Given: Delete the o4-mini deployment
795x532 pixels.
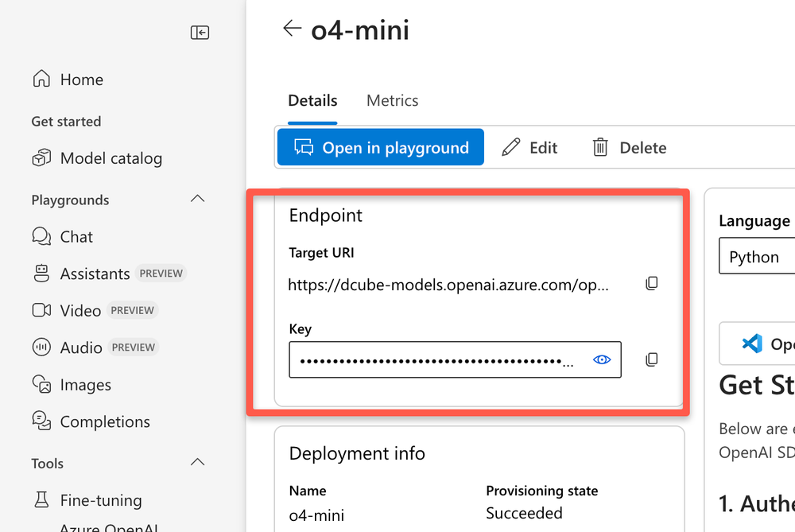Looking at the screenshot, I should click(629, 147).
